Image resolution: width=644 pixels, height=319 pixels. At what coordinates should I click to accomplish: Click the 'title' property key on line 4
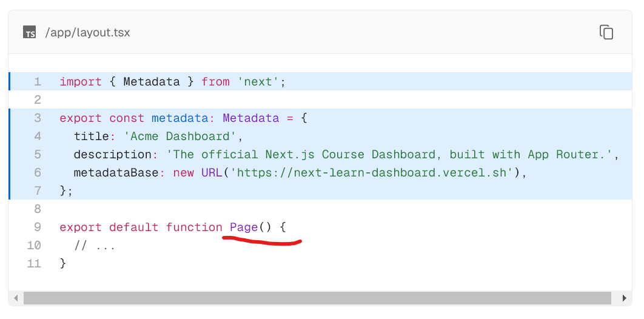pos(91,136)
